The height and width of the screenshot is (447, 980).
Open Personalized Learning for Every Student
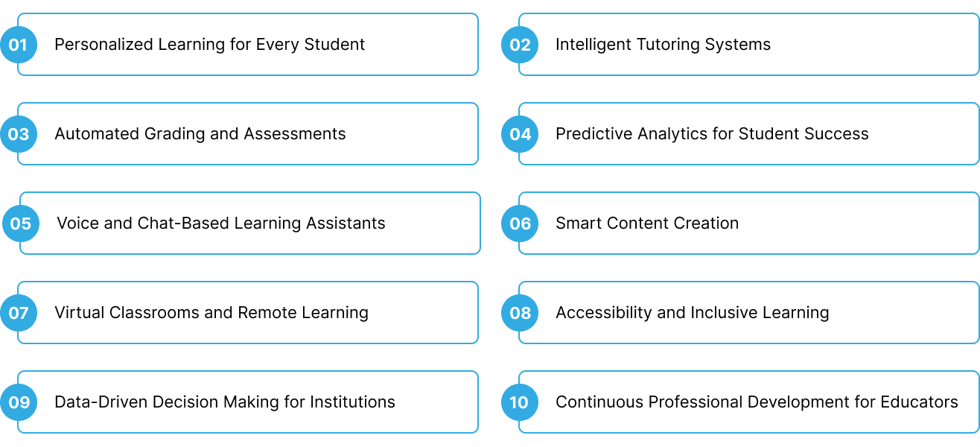click(x=209, y=45)
